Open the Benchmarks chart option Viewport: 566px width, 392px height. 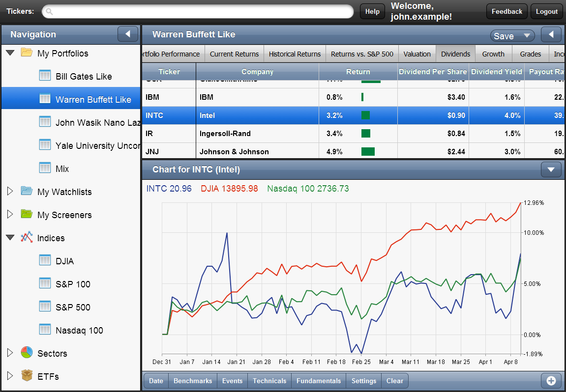pos(193,381)
